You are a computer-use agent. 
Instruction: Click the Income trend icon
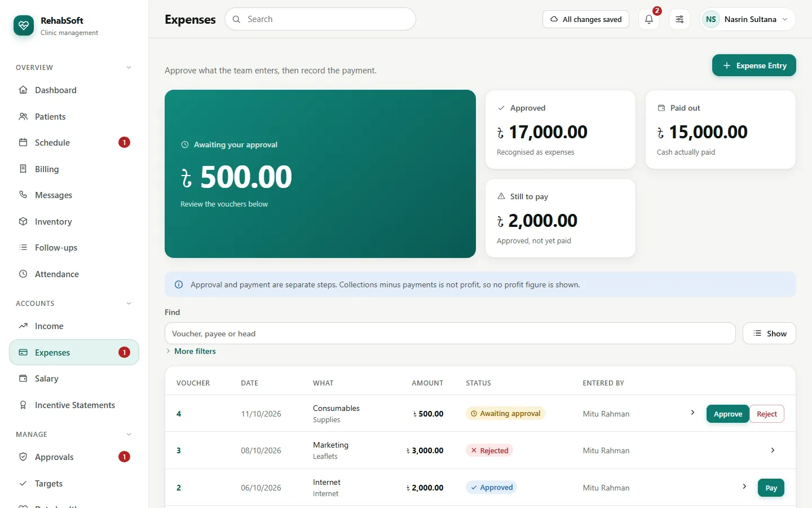point(23,326)
